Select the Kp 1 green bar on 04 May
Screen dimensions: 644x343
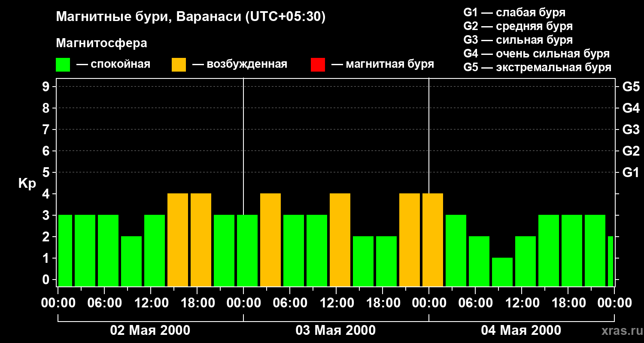502,272
